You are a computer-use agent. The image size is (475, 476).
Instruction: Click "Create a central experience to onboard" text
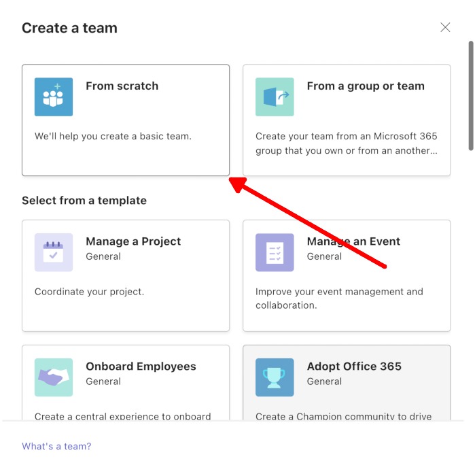coord(122,416)
